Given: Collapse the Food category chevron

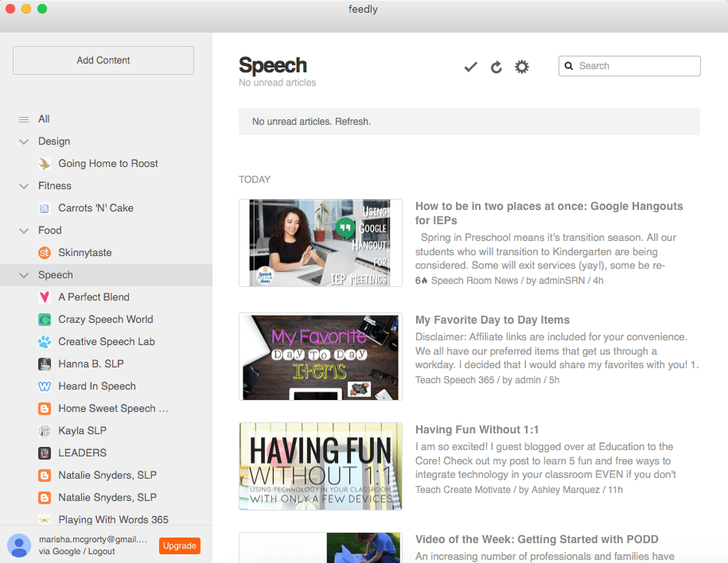Looking at the screenshot, I should (x=24, y=231).
